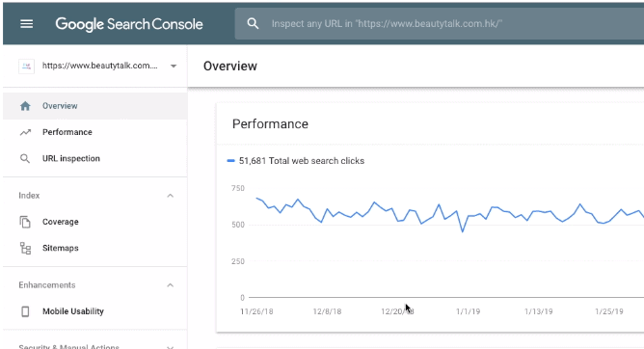Click the Mobile Usability phone icon
The image size is (644, 349).
point(25,311)
